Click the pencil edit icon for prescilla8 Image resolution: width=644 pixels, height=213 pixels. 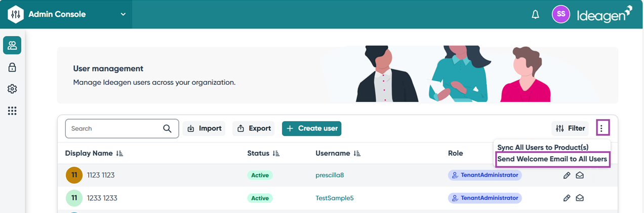[x=567, y=175]
